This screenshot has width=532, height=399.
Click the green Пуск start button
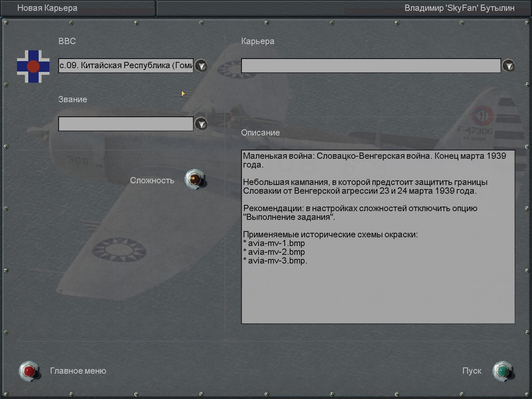(503, 371)
